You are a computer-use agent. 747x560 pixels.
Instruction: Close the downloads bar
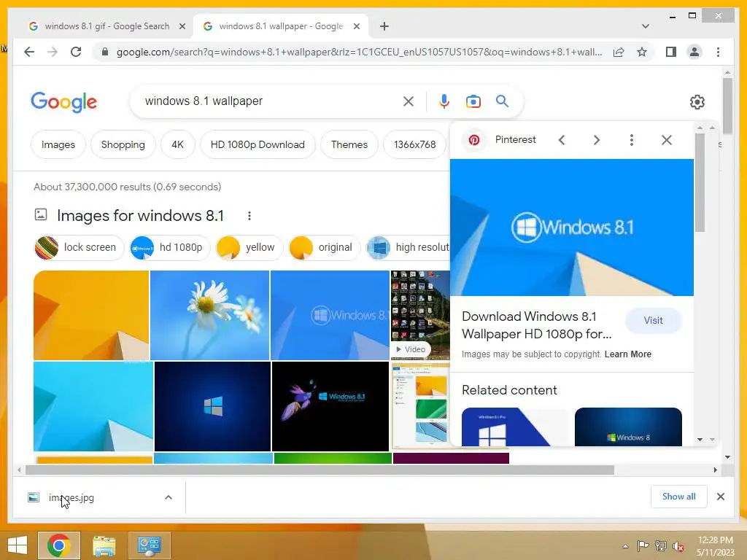point(720,497)
